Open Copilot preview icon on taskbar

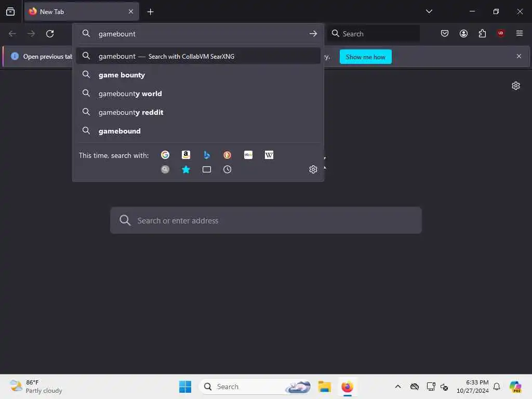click(x=515, y=387)
